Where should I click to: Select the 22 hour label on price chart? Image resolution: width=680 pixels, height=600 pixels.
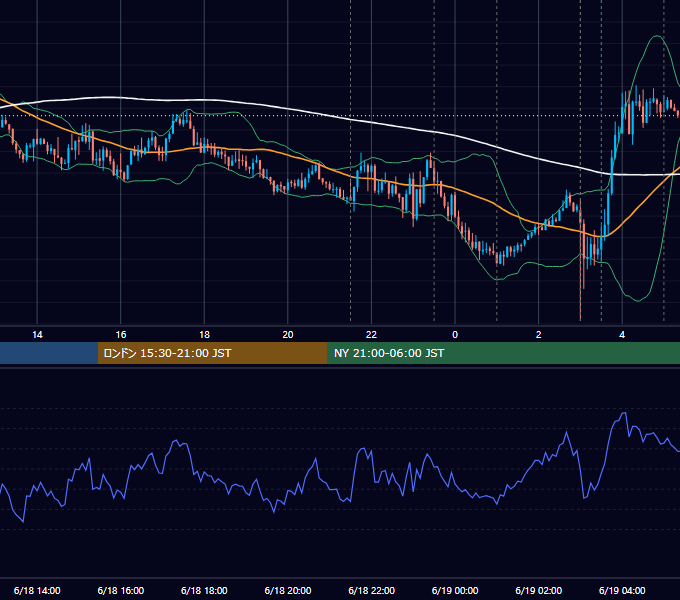click(371, 335)
